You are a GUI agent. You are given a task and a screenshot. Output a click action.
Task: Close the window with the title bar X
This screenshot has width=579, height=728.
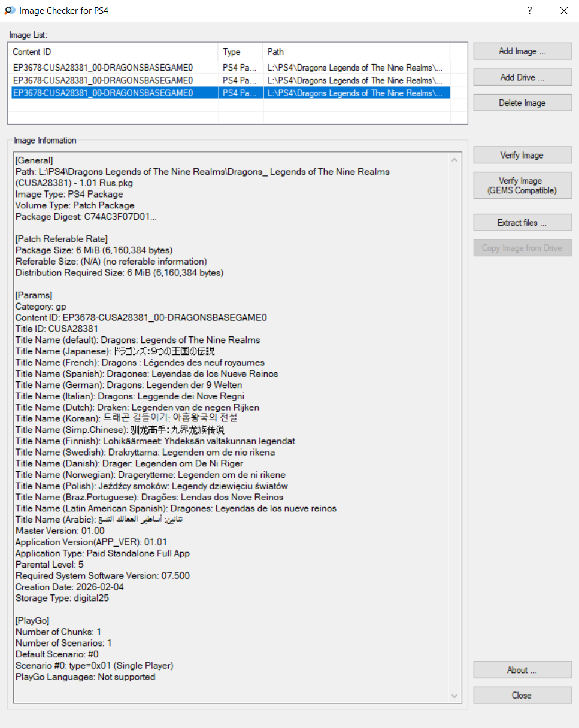tap(563, 11)
